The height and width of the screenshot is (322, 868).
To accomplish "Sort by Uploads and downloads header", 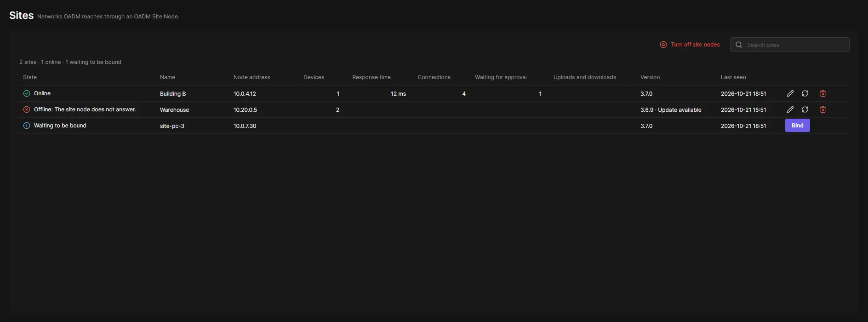I will point(585,77).
